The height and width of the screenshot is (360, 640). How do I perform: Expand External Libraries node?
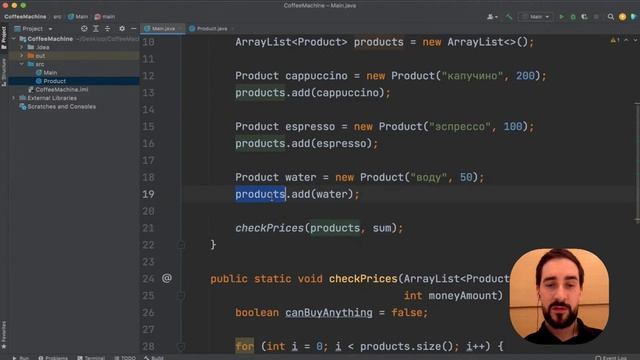point(14,98)
